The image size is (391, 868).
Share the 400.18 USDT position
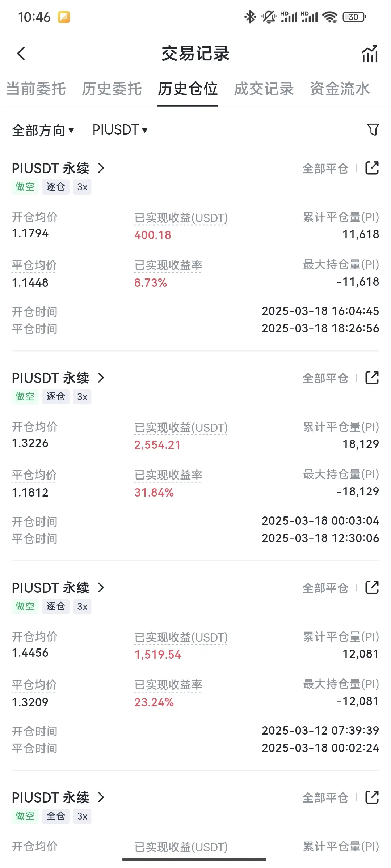coord(372,168)
